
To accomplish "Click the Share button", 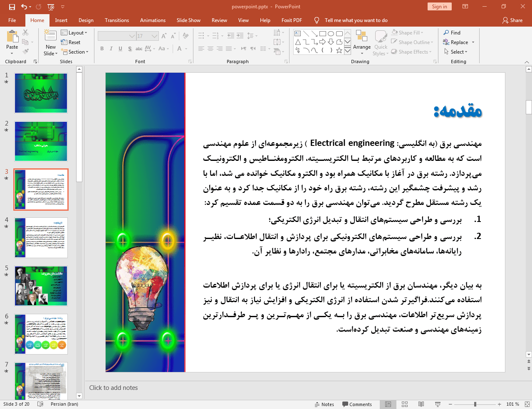I will point(512,20).
